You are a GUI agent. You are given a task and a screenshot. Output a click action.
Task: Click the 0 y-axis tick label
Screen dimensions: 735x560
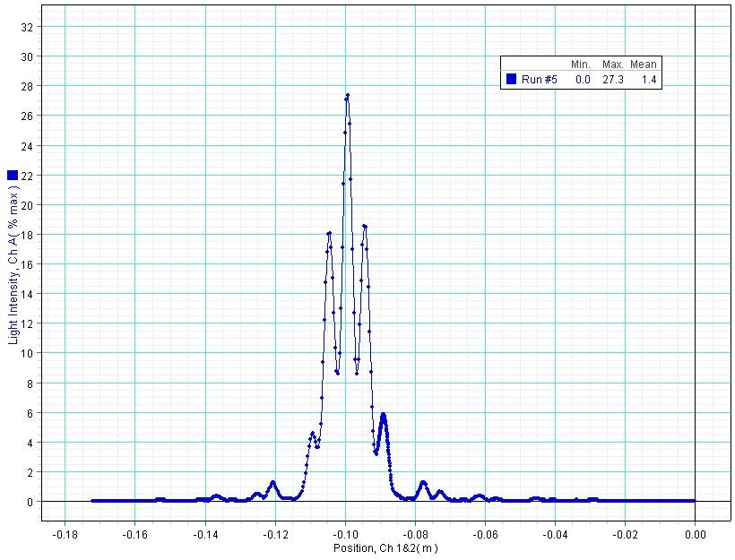pos(31,502)
